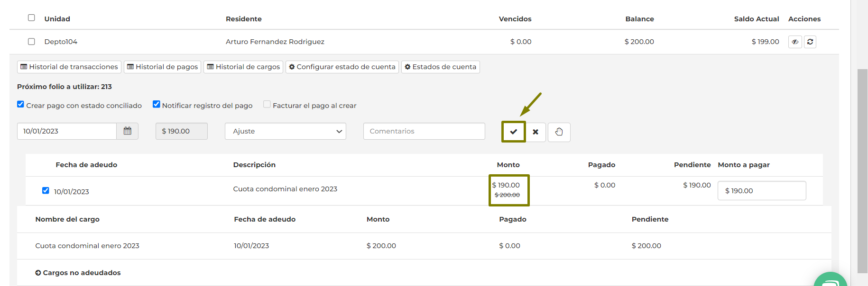Cancel payment with the X icon
The height and width of the screenshot is (286, 868).
(x=536, y=132)
